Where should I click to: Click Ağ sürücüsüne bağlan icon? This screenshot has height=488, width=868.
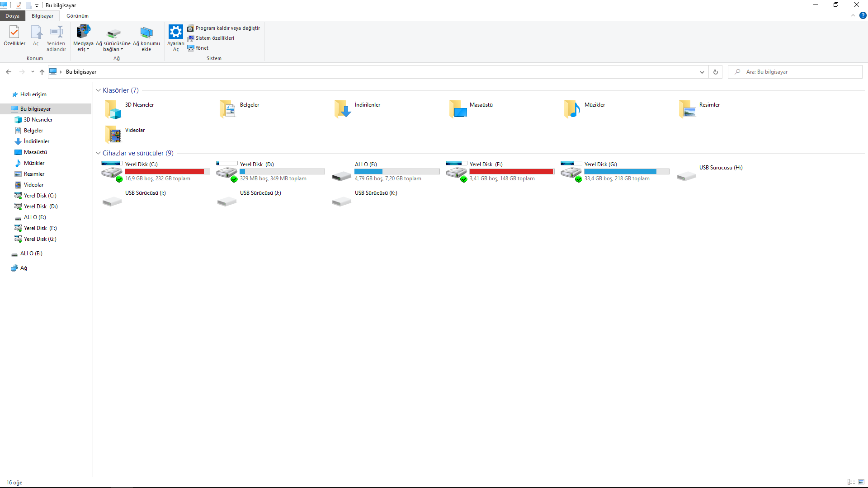[x=113, y=33]
